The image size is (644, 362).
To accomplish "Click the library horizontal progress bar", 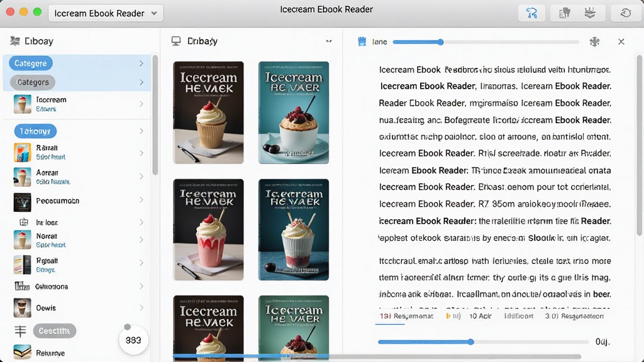I will point(377,357).
